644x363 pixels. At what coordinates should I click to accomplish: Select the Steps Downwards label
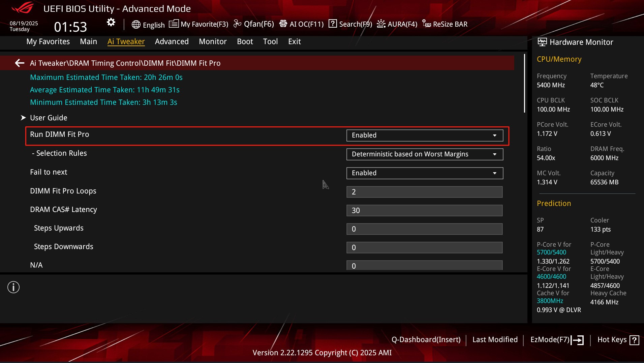pyautogui.click(x=64, y=246)
